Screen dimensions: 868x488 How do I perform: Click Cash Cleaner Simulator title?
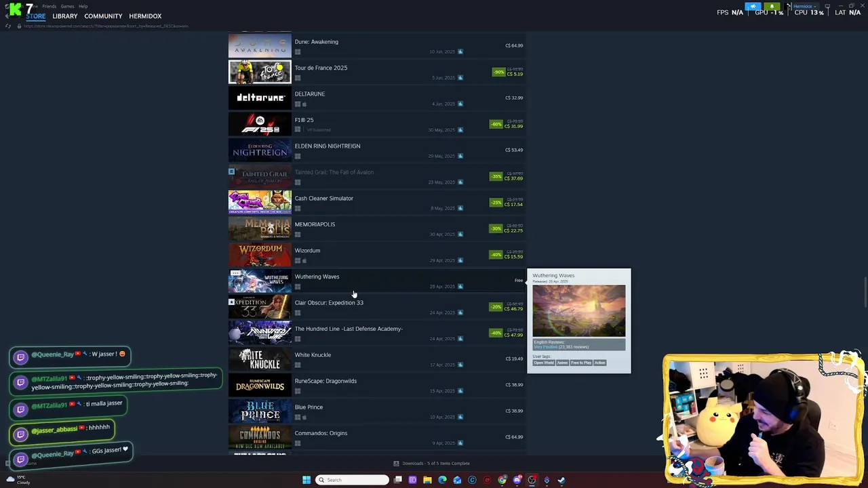323,199
